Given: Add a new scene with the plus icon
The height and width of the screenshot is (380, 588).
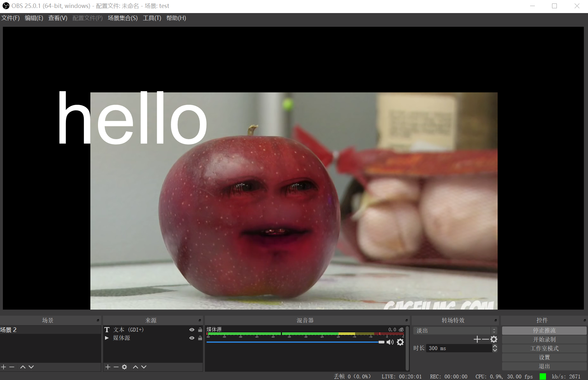Looking at the screenshot, I should (3, 367).
